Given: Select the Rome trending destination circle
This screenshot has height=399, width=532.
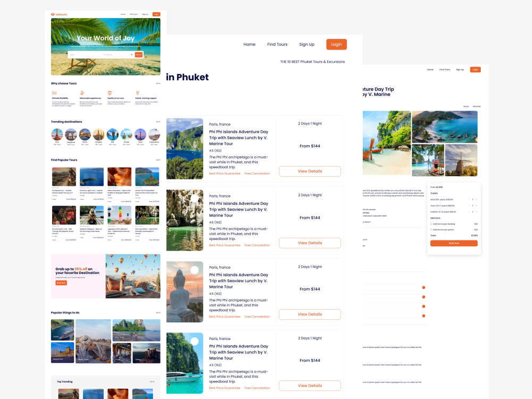Looking at the screenshot, I should click(85, 135).
